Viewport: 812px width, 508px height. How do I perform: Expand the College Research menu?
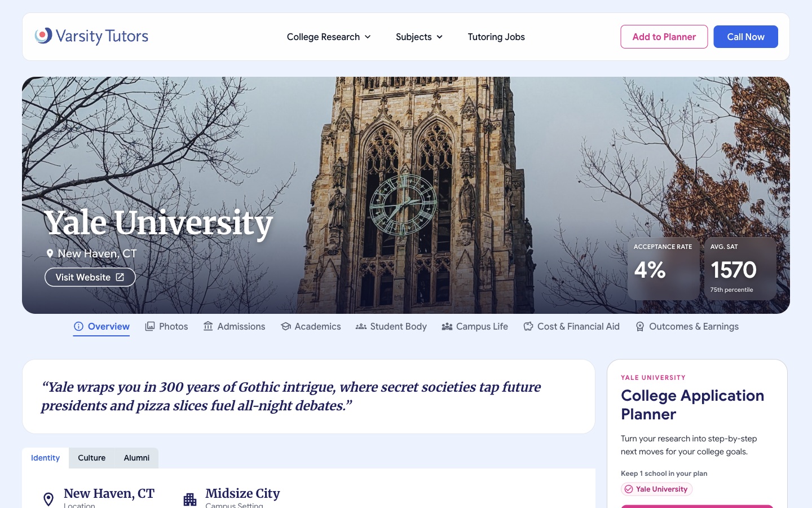(329, 37)
